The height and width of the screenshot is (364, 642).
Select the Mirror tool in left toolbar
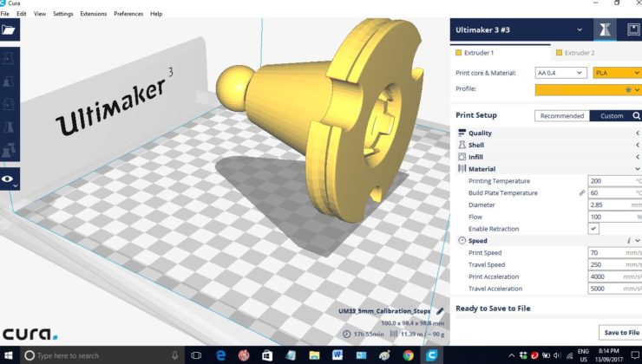[x=9, y=127]
